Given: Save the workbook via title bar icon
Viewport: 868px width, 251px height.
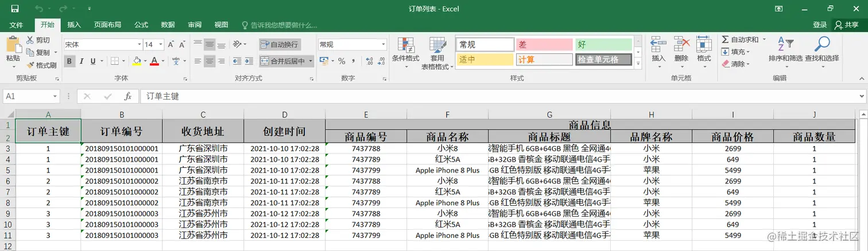Looking at the screenshot, I should point(14,9).
